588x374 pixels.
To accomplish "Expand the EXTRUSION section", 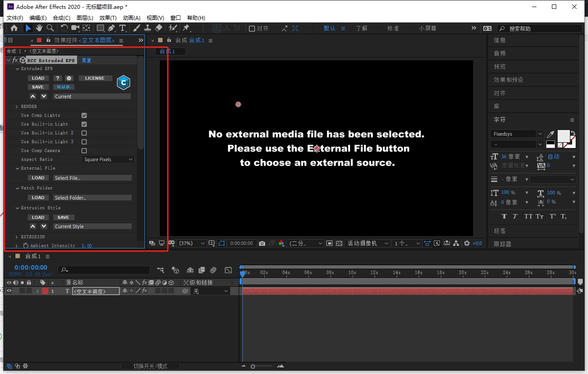I will point(17,237).
